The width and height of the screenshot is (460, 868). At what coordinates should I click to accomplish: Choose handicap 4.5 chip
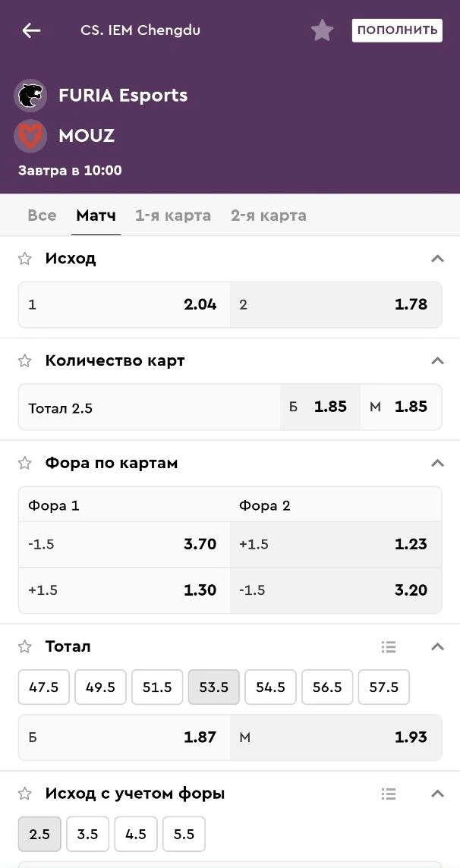[136, 834]
